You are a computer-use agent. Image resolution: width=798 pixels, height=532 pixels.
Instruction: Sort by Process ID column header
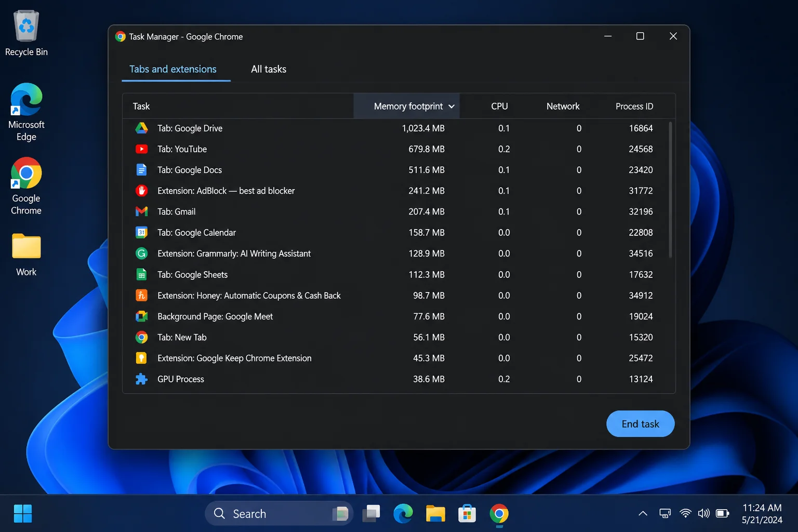634,107
